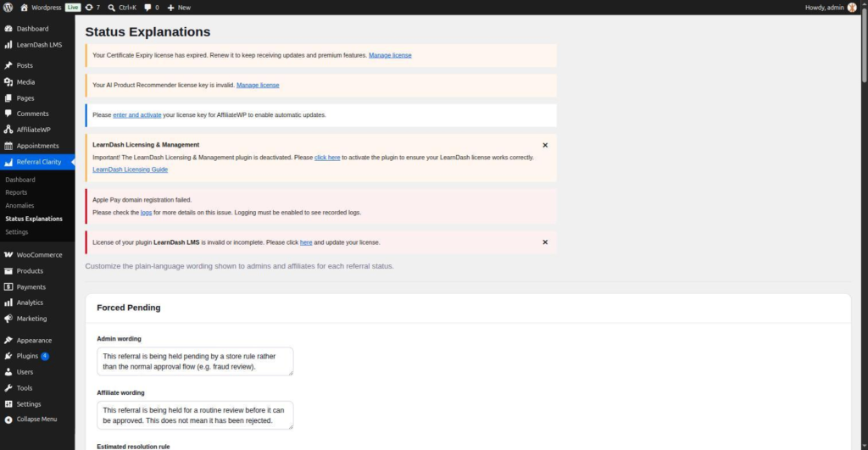Click the enter and activate link

(137, 115)
